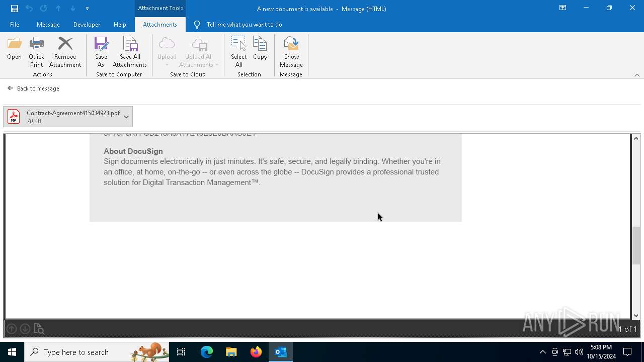Viewport: 644px width, 362px height.
Task: Launch Microsoft Edge from taskbar
Action: tap(207, 352)
